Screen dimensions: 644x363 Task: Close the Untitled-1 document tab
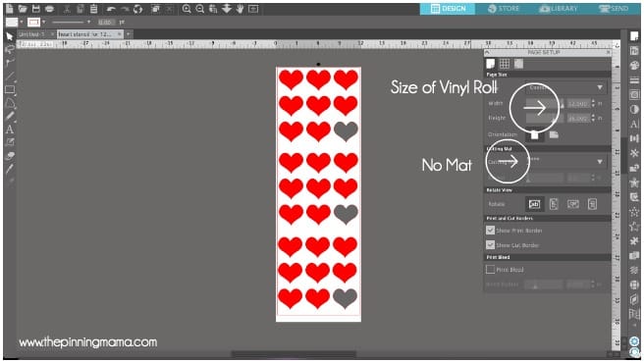click(x=53, y=34)
